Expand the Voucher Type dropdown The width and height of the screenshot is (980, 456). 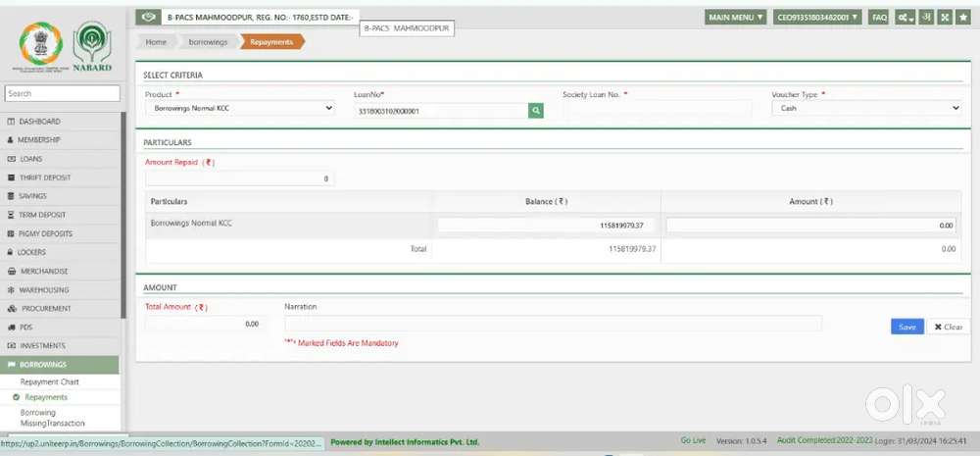pyautogui.click(x=866, y=109)
